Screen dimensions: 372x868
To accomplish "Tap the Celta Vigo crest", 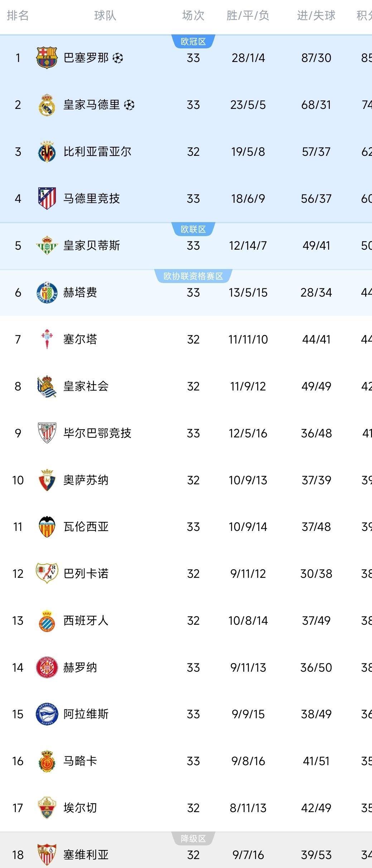I will coord(47,339).
